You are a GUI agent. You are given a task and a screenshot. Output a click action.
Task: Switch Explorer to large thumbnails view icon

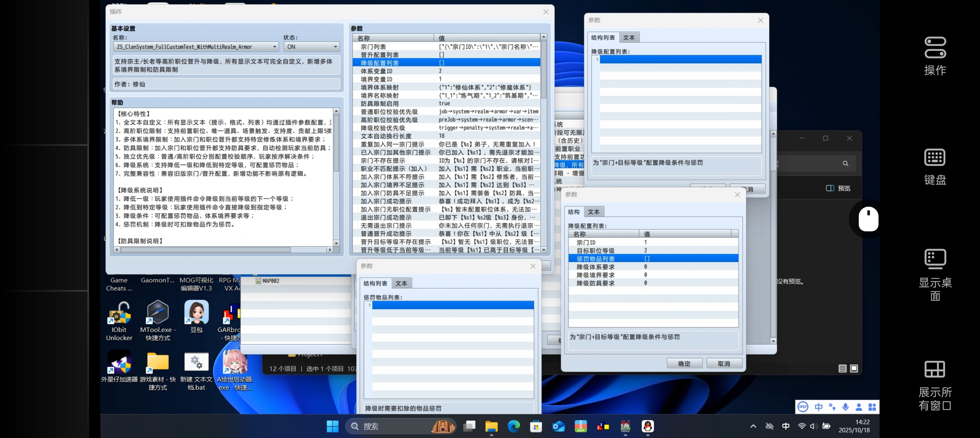(854, 368)
